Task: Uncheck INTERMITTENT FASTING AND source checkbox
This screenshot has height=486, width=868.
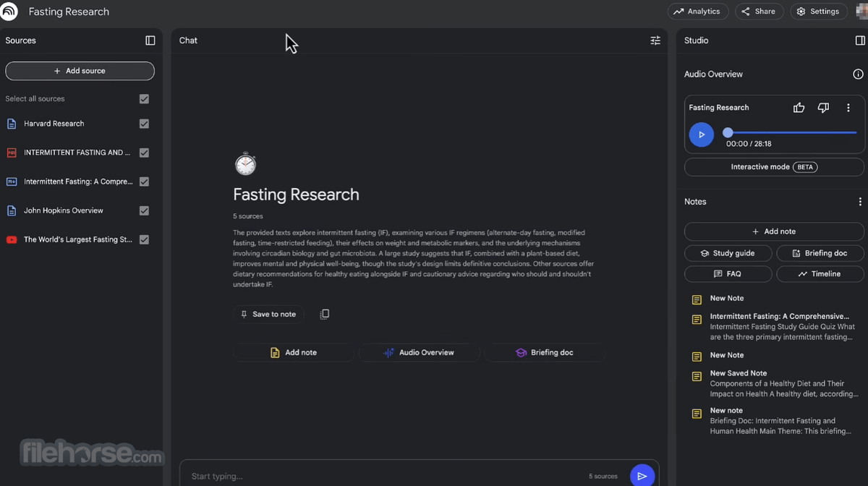Action: coord(144,153)
